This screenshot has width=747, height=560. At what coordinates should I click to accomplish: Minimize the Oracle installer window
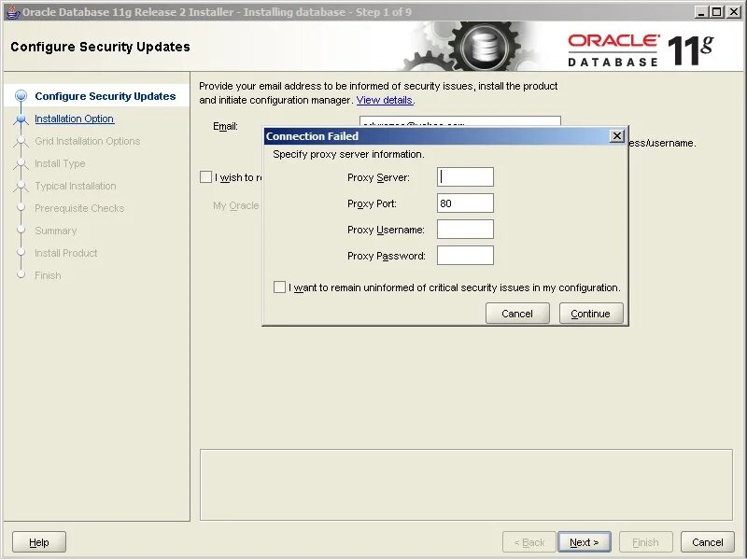[700, 12]
